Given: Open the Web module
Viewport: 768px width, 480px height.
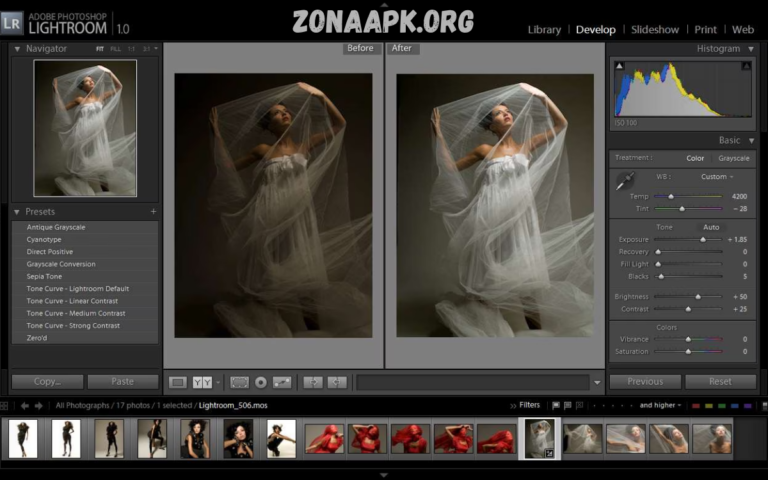Looking at the screenshot, I should (x=743, y=30).
